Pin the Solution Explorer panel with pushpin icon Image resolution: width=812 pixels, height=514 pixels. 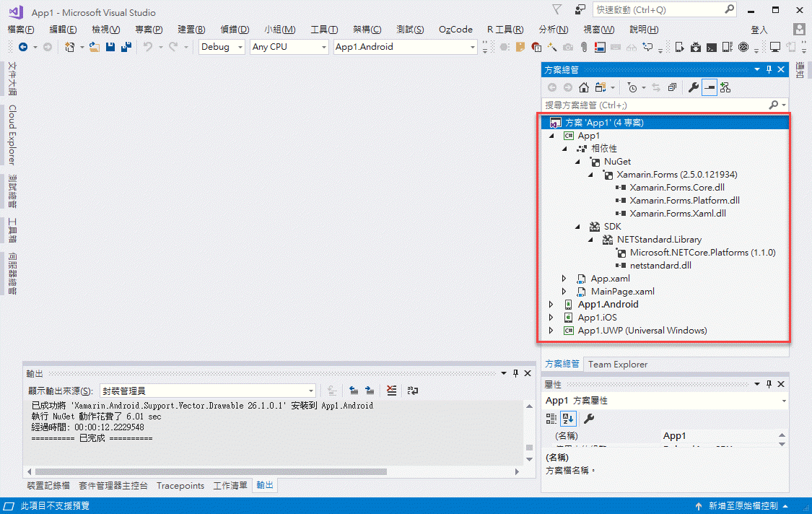pos(769,69)
